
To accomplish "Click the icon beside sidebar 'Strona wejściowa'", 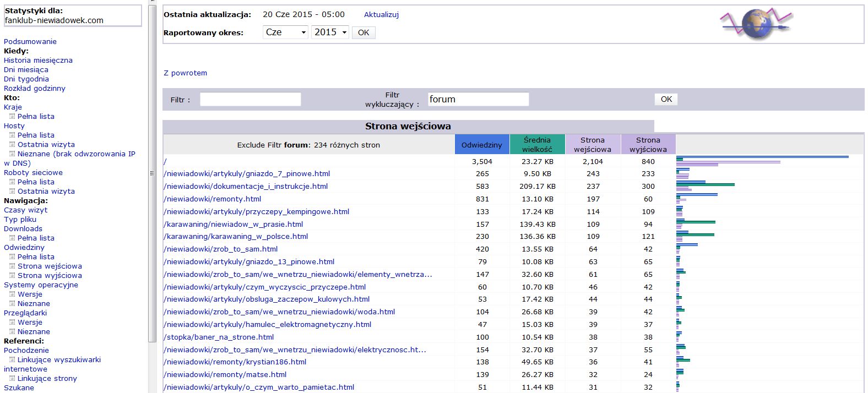I will 12,266.
